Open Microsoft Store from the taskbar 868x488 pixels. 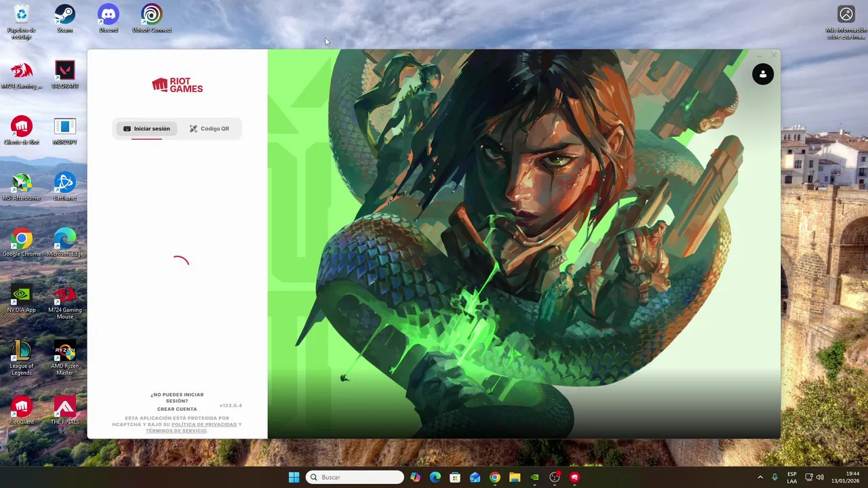tap(455, 477)
